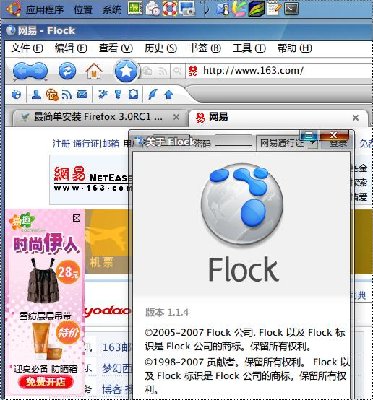The image size is (373, 400).
Task: Open the 系统 system menu
Action: (x=112, y=9)
